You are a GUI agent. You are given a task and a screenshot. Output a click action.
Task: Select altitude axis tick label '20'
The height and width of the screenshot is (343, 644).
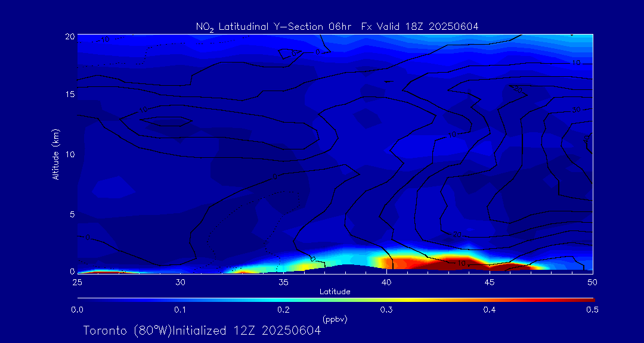70,36
